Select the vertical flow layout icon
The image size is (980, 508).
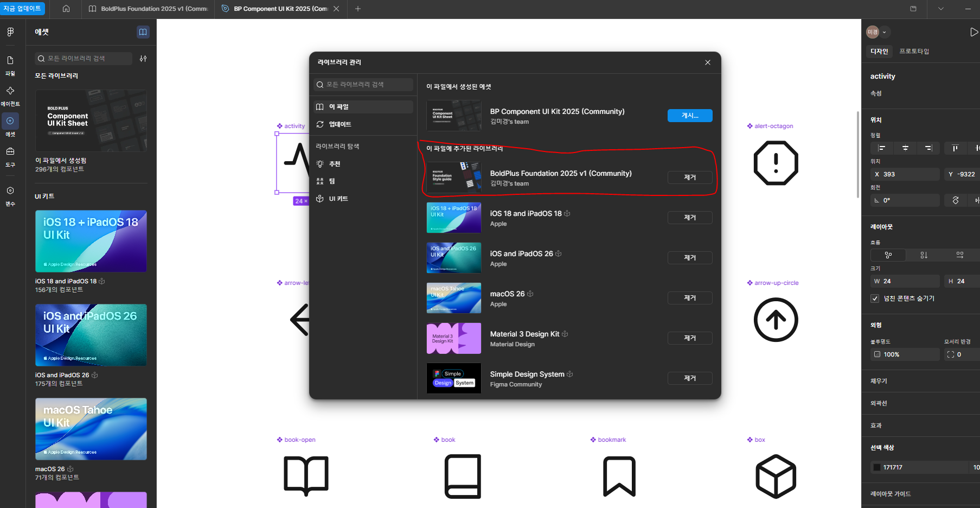[924, 255]
